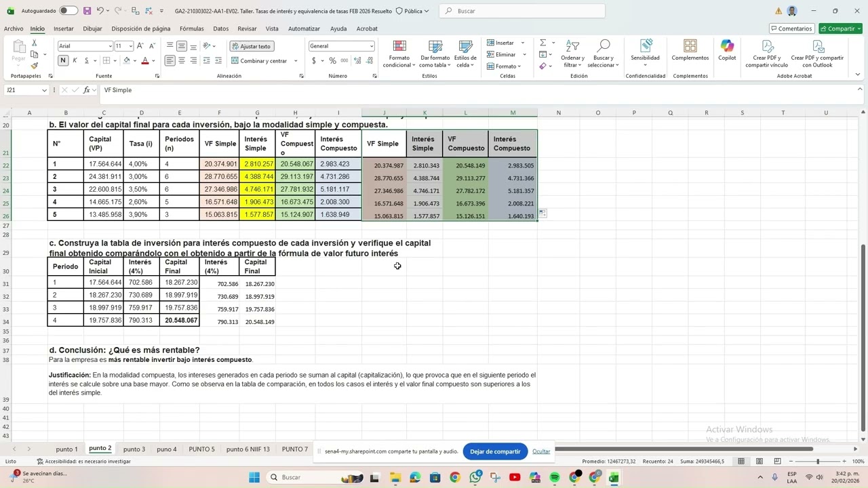The height and width of the screenshot is (488, 868).
Task: Open Ordenar y filtrar
Action: click(x=572, y=54)
